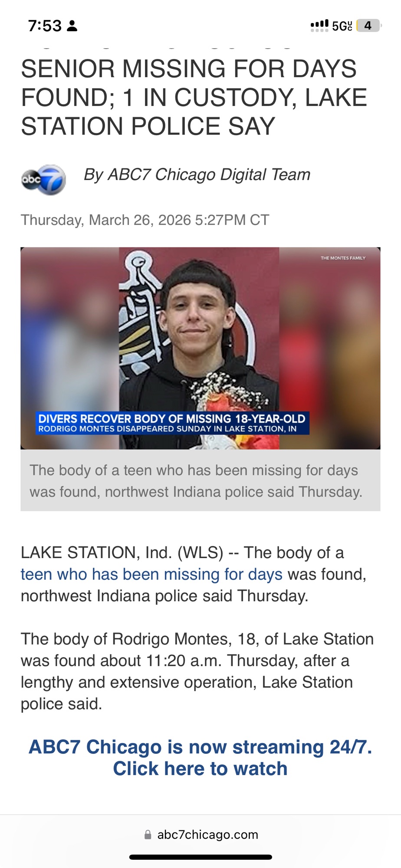Tap the battery indicator showing 4
401x868 pixels.
[x=368, y=26]
